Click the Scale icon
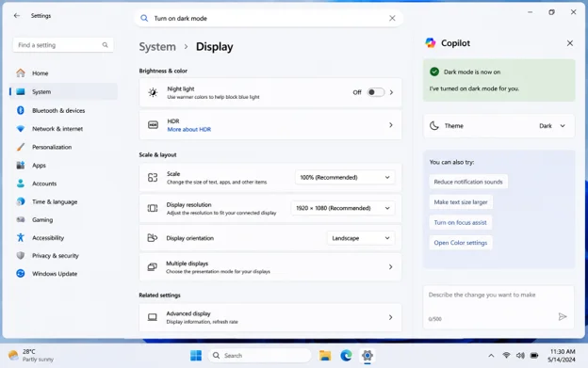 153,178
